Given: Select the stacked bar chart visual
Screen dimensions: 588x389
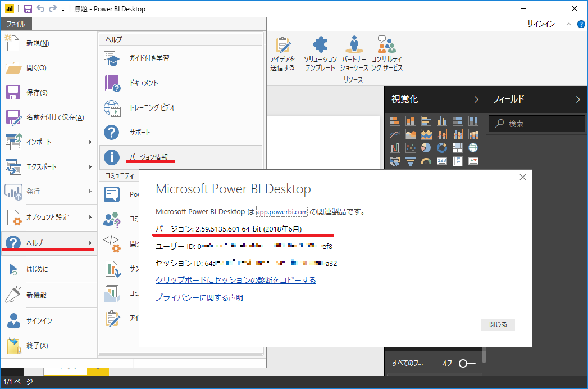Looking at the screenshot, I should (394, 121).
